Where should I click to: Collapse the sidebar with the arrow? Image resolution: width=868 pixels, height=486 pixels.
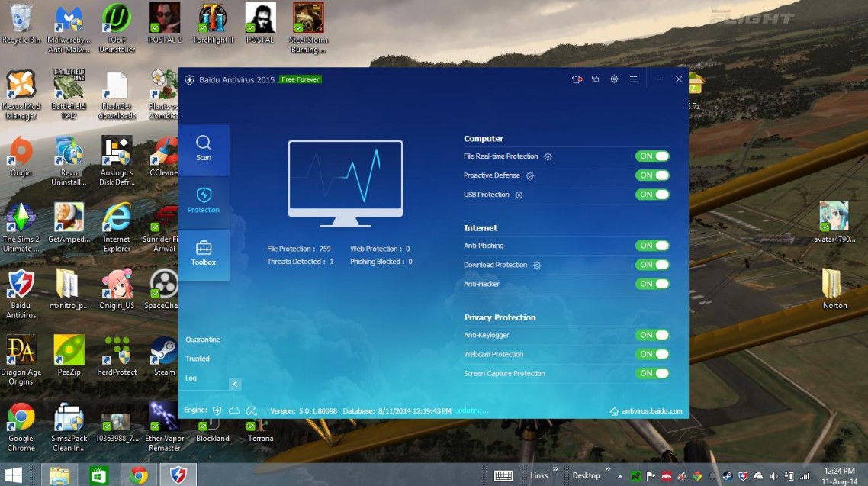(235, 384)
